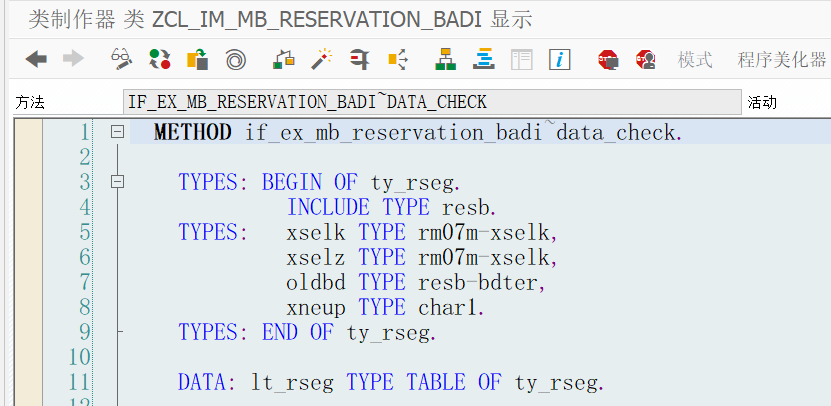Click 'DATA: lt_rseg TYPE TABLE OF ty_rseg.' line
The height and width of the screenshot is (406, 831).
[391, 383]
